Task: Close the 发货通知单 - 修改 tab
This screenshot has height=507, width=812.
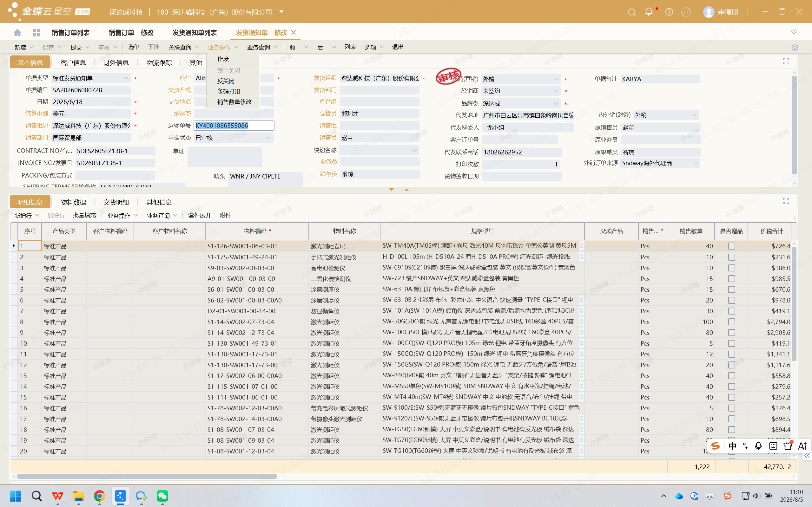Action: coord(294,33)
